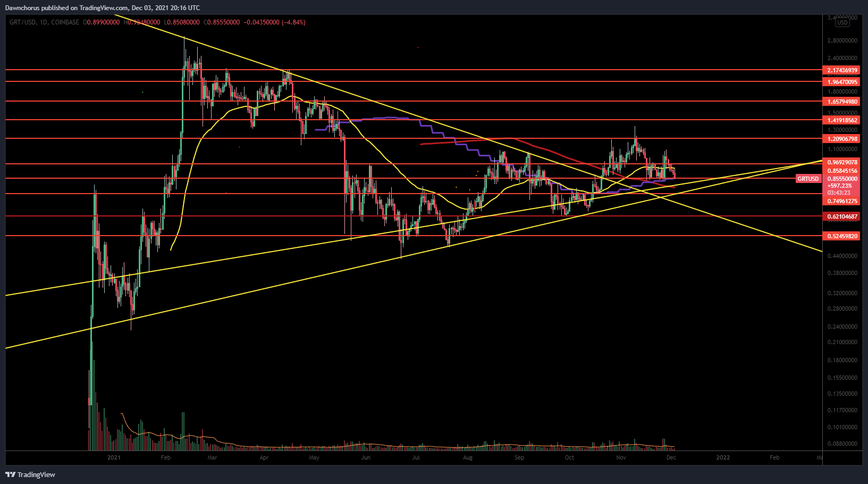Screen dimensions: 868x484
Task: Click the change value −0.04350000 (−4.84%)
Action: click(x=274, y=22)
